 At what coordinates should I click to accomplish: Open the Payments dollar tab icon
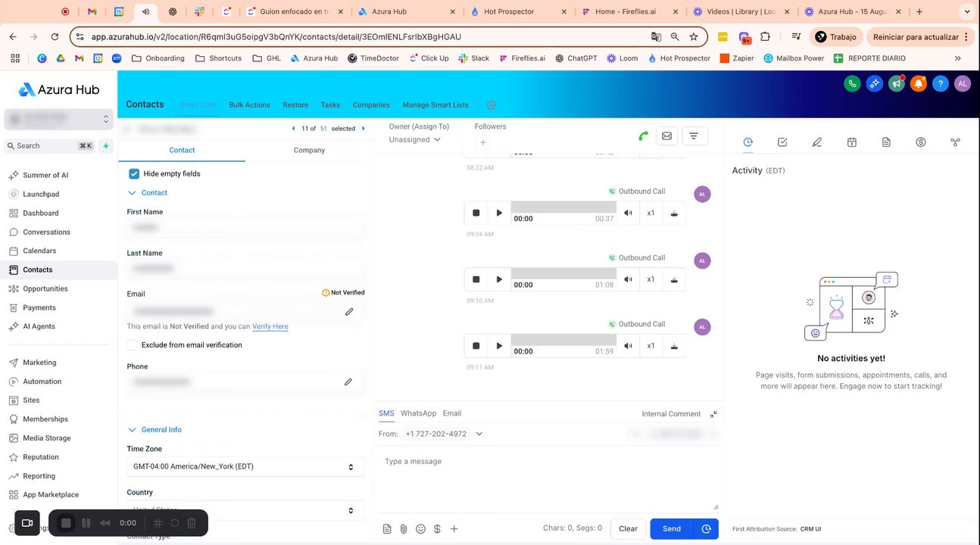(x=920, y=142)
